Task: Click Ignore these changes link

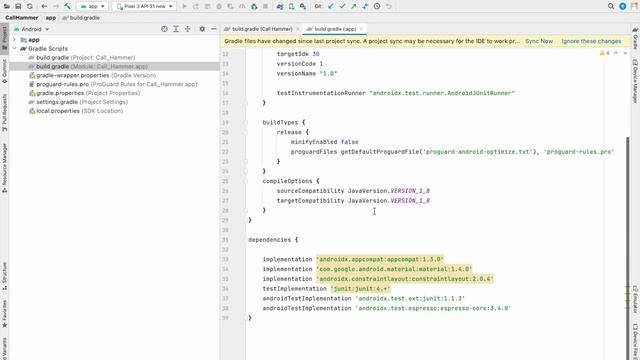Action: (591, 41)
